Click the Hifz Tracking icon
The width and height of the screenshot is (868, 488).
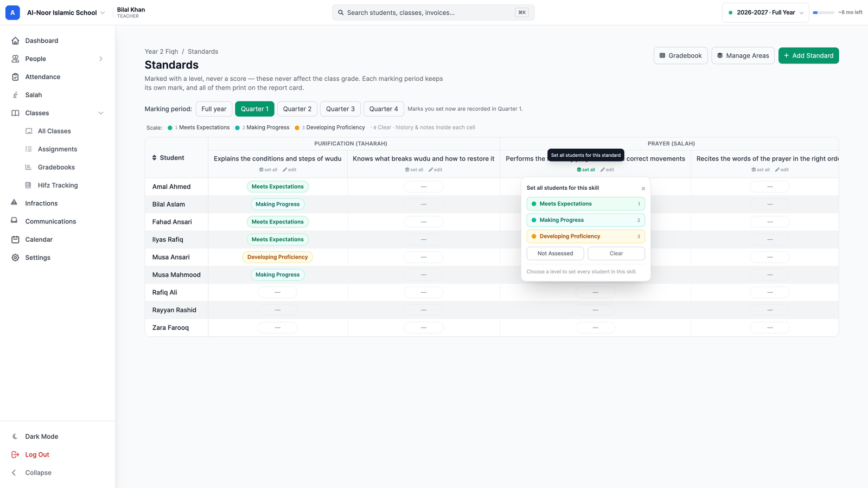[28, 185]
